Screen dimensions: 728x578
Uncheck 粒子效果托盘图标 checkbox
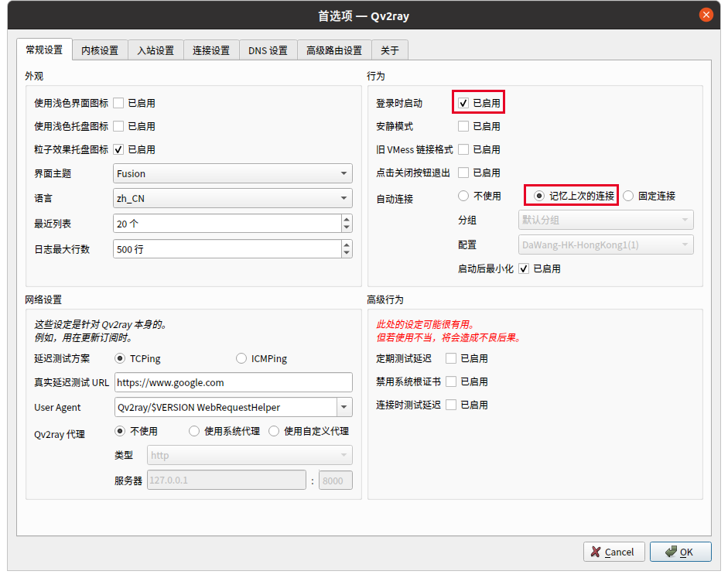coord(119,149)
